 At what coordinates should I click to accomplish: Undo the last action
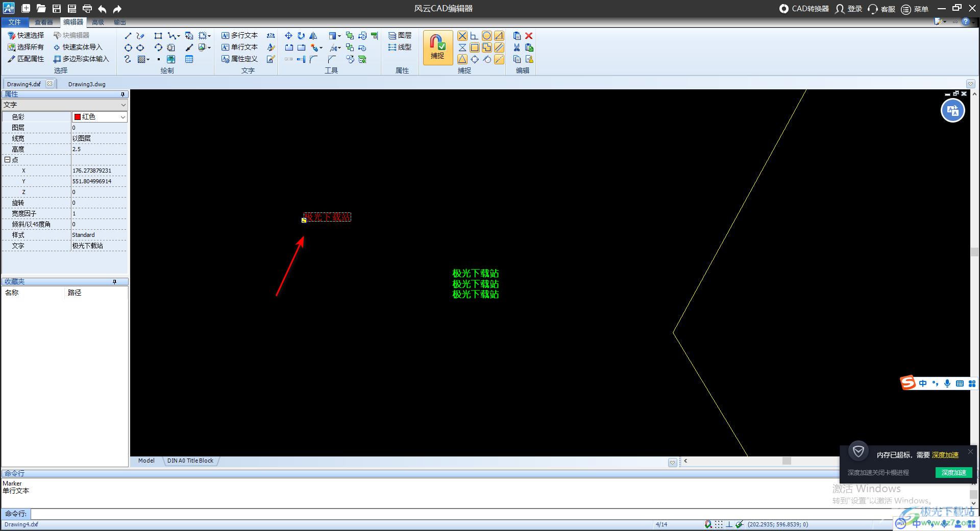coord(102,9)
